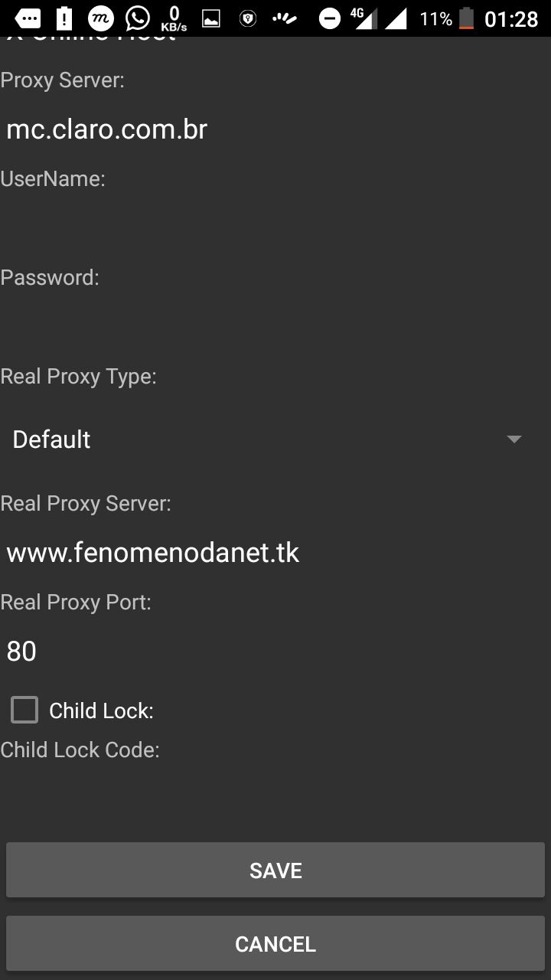Tap the shield VPN status icon
Screen dimensions: 551x980
pos(248,18)
